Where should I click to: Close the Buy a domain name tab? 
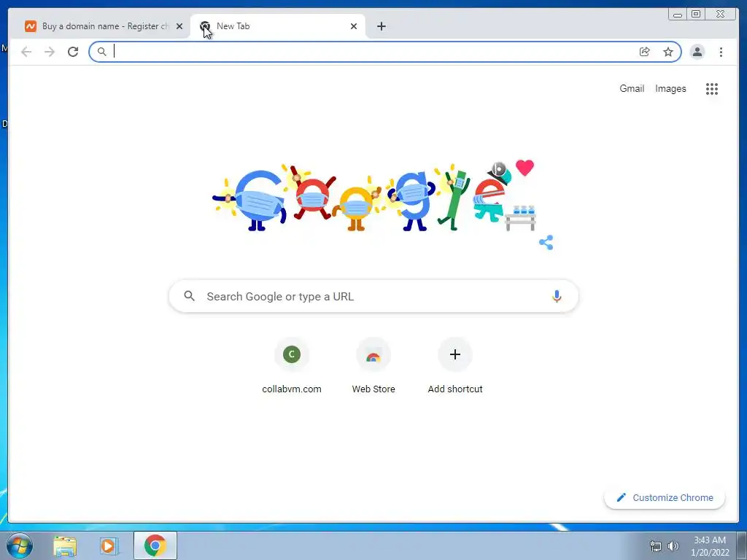179,26
